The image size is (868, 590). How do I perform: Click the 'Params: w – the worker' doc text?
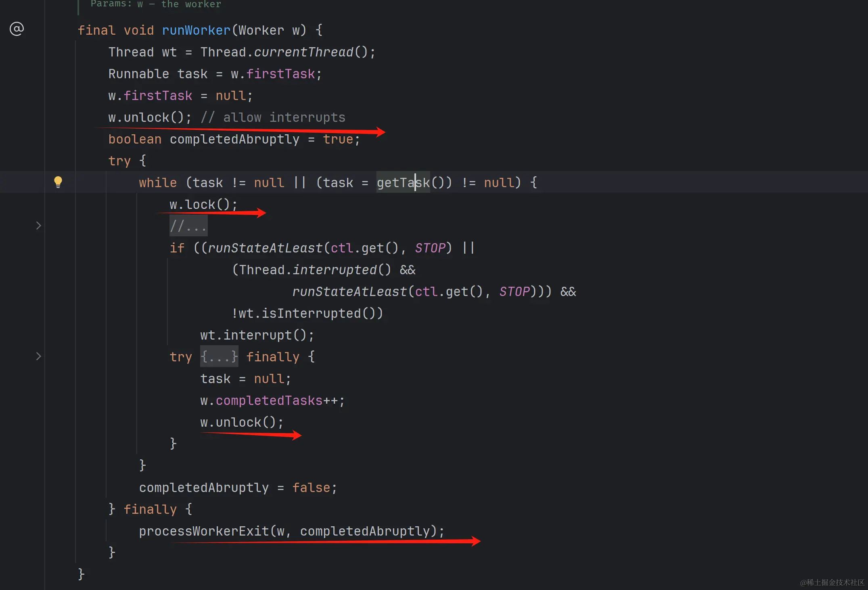156,4
